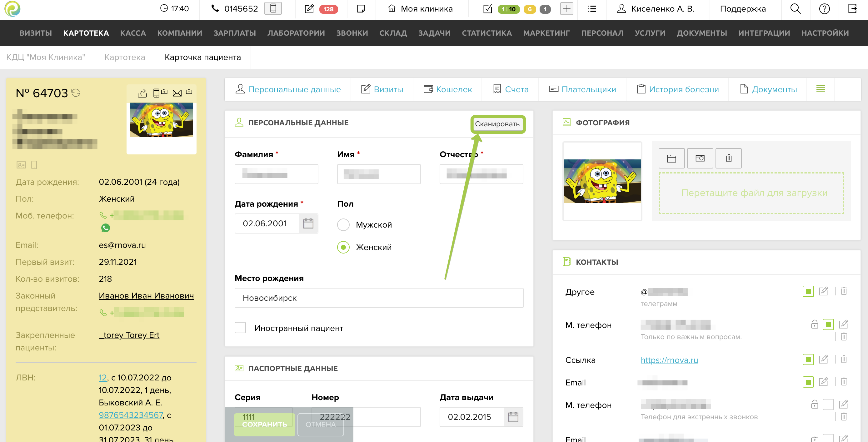The width and height of the screenshot is (868, 442).
Task: Select the Мужской gender radio button
Action: 343,224
